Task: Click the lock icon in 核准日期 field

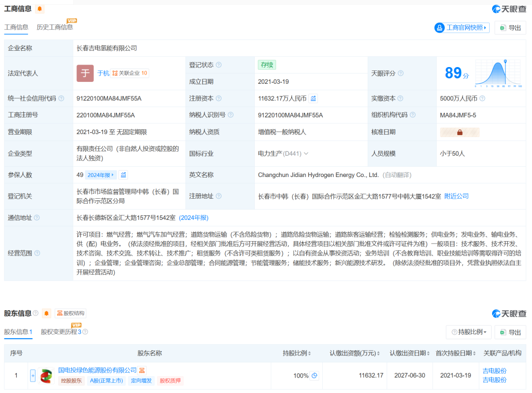Action: pos(460,132)
